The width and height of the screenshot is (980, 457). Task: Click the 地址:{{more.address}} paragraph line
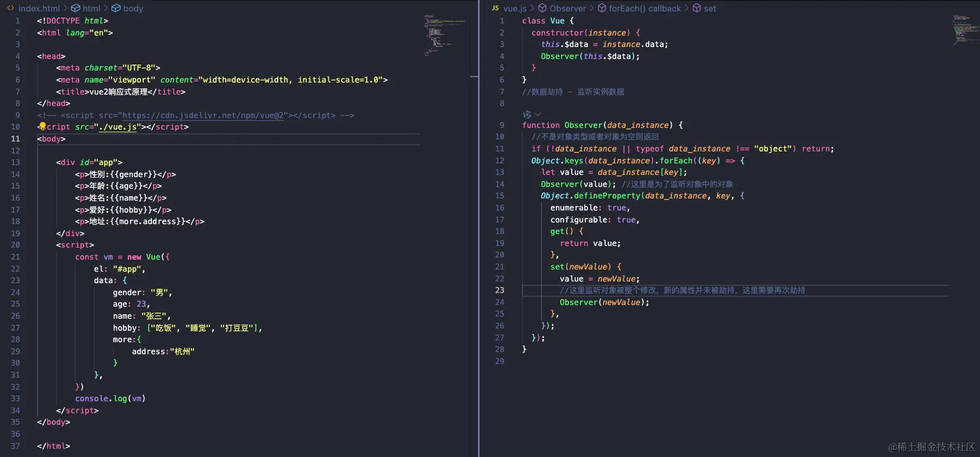(139, 221)
